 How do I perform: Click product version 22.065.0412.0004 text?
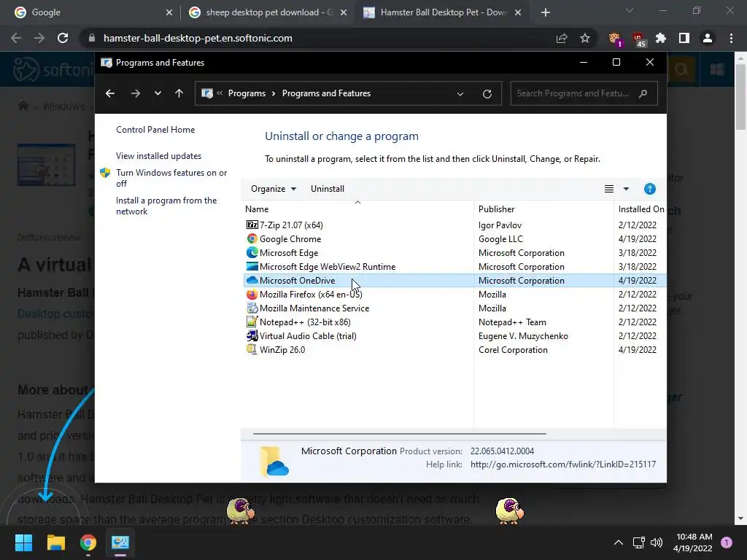tap(502, 451)
